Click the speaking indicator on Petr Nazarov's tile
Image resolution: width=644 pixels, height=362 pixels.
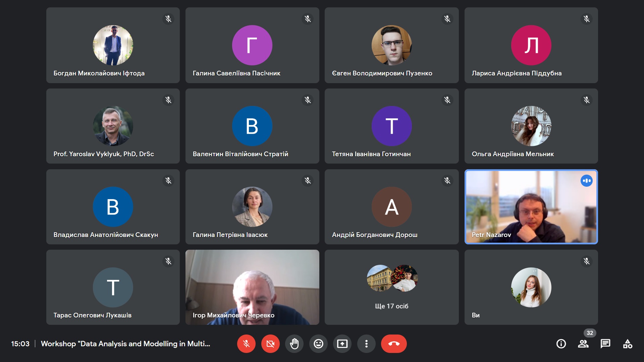(586, 181)
